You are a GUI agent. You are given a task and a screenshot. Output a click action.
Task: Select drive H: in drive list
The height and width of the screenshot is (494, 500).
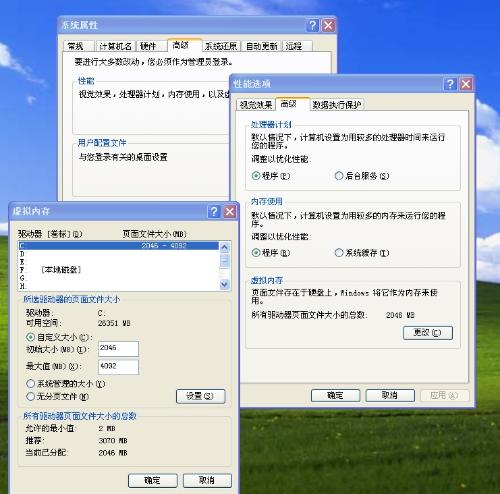click(x=119, y=286)
